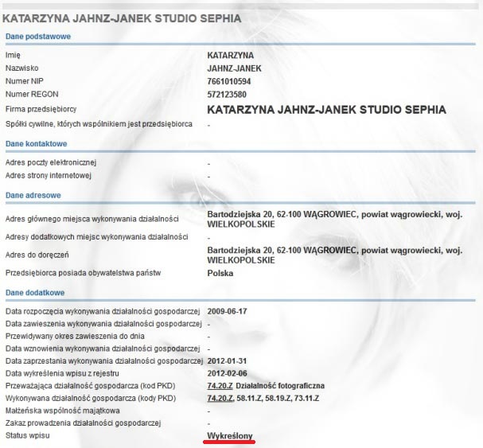The height and width of the screenshot is (448, 483).
Task: Click the Adres głównego miejsca wykonywania działalności label
Action: point(92,219)
